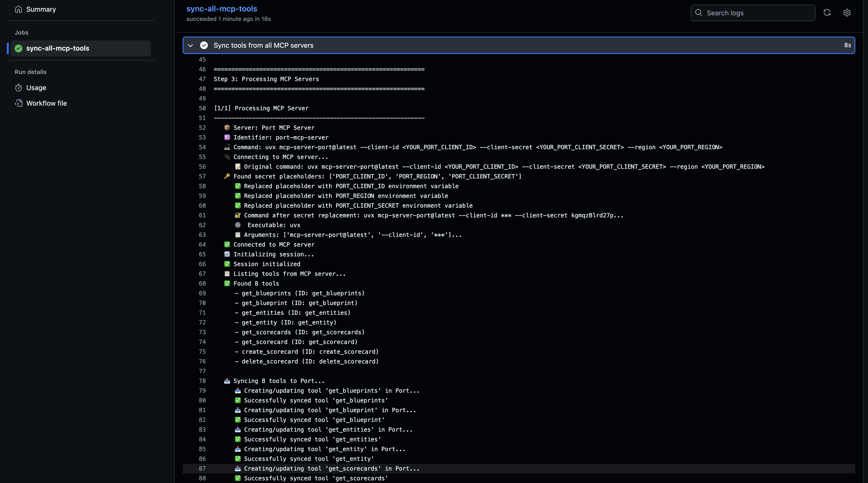Image resolution: width=868 pixels, height=483 pixels.
Task: Go to Summary page
Action: (41, 9)
